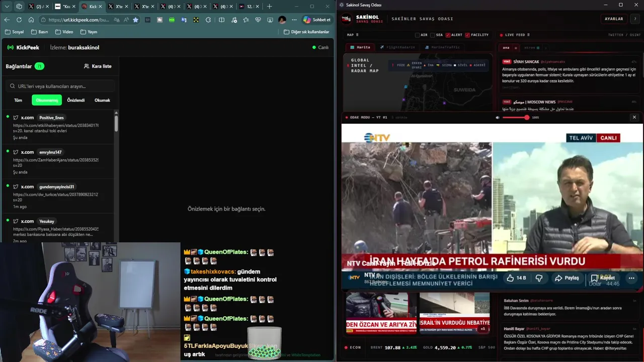644x362 pixels.
Task: Select the Okumak filter
Action: tap(102, 100)
